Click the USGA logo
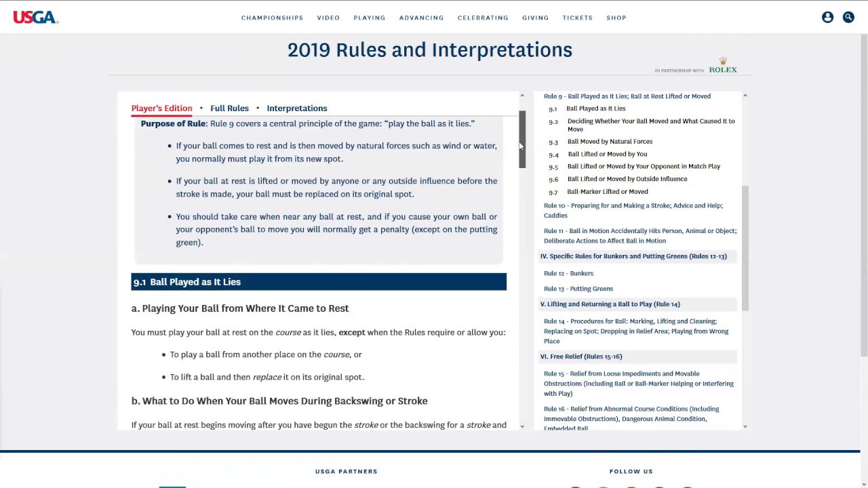The height and width of the screenshot is (488, 868). point(35,18)
